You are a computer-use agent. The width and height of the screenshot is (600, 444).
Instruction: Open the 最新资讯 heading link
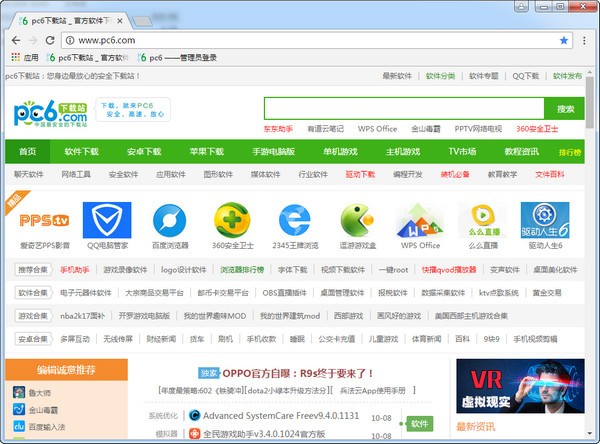click(x=476, y=426)
